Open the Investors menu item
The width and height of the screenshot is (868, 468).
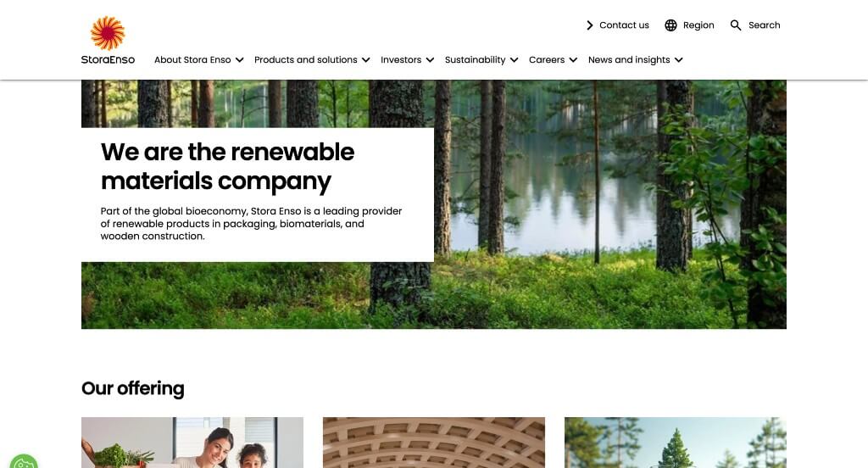(x=401, y=60)
